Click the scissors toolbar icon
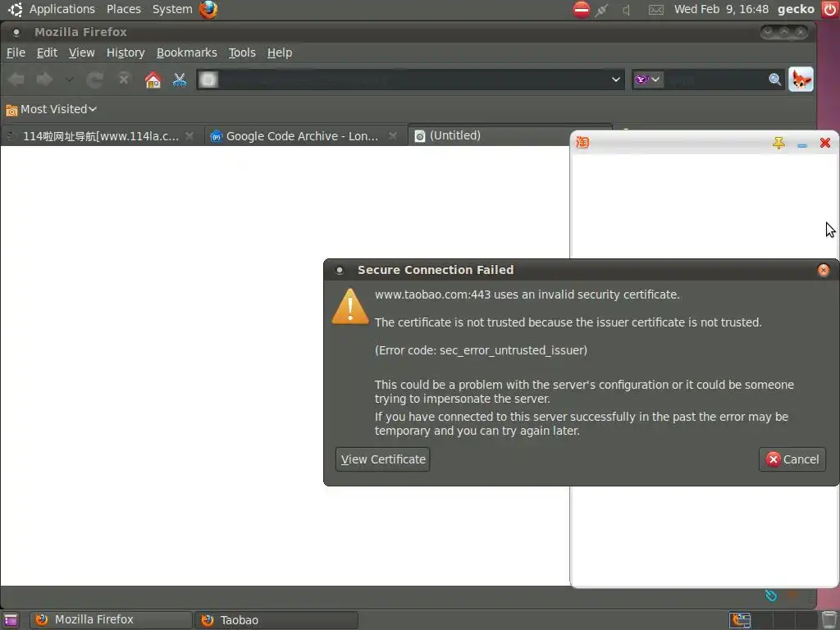840x630 pixels. click(180, 80)
